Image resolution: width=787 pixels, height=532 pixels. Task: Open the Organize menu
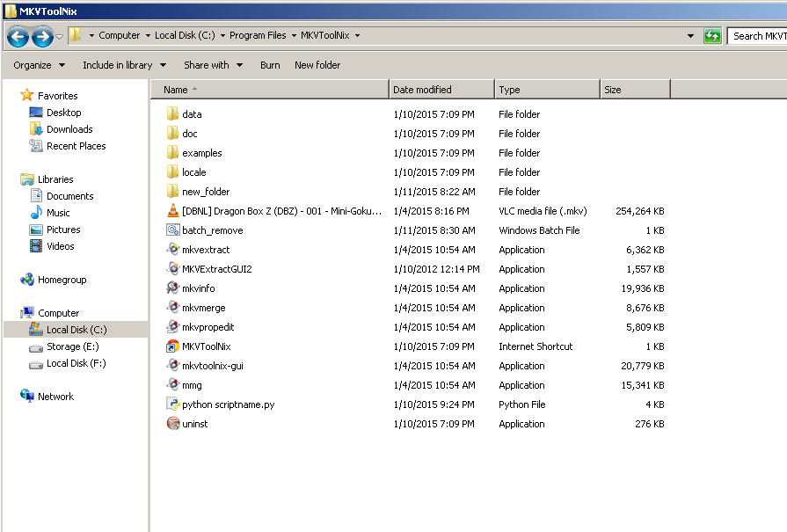tap(40, 65)
